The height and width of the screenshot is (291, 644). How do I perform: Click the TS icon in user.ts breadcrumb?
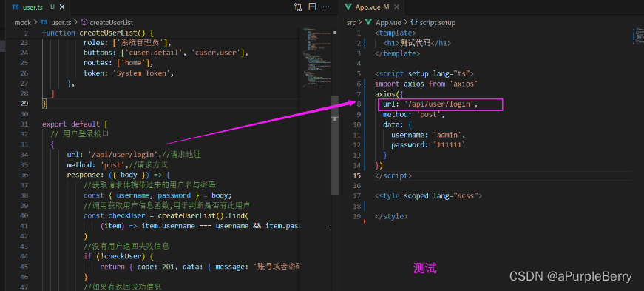(x=44, y=23)
